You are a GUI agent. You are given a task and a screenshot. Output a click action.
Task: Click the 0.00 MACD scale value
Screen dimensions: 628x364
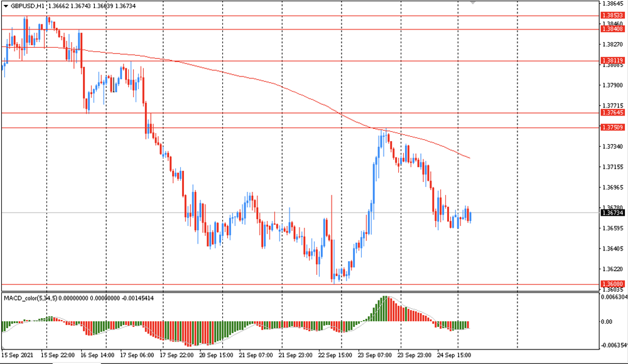click(x=607, y=321)
